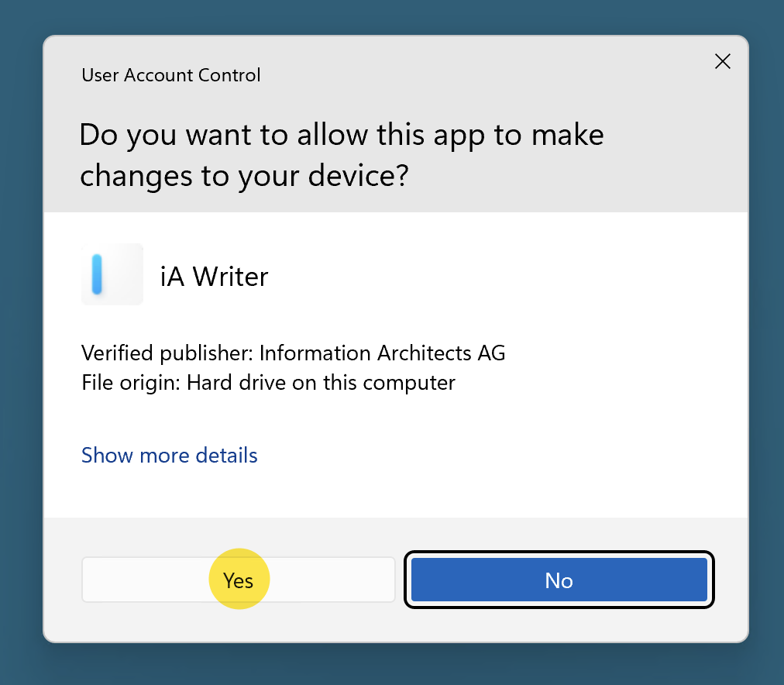Select the Verified publisher information line
The width and height of the screenshot is (784, 685).
coord(293,353)
